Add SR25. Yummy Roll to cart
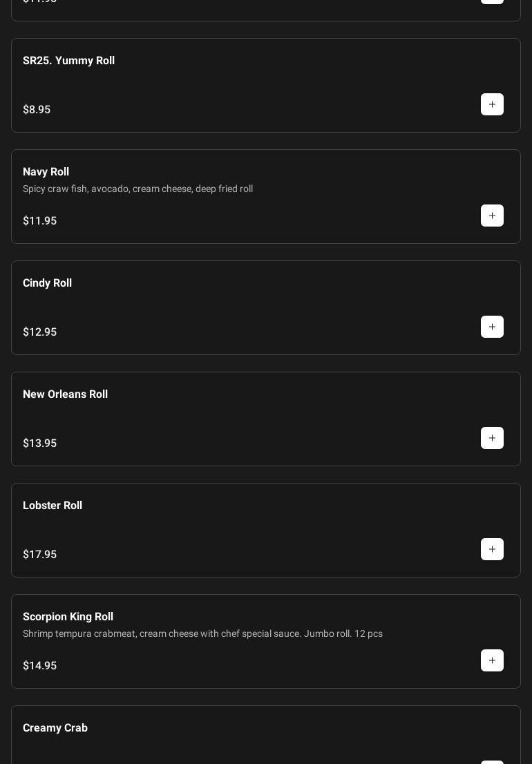The image size is (532, 764). [x=492, y=104]
